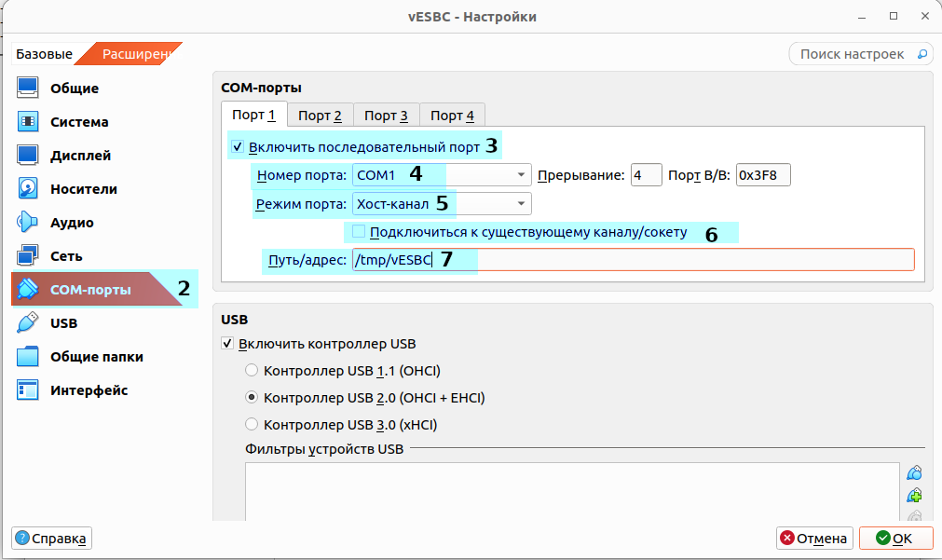
Task: Expand the Номер порта COM1 dropdown
Action: [442, 174]
